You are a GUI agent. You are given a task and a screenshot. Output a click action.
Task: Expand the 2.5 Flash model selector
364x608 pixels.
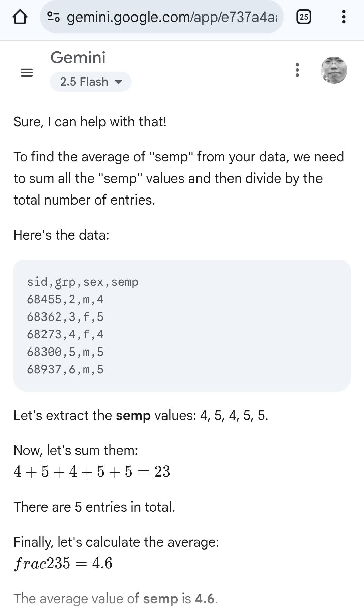pos(91,82)
